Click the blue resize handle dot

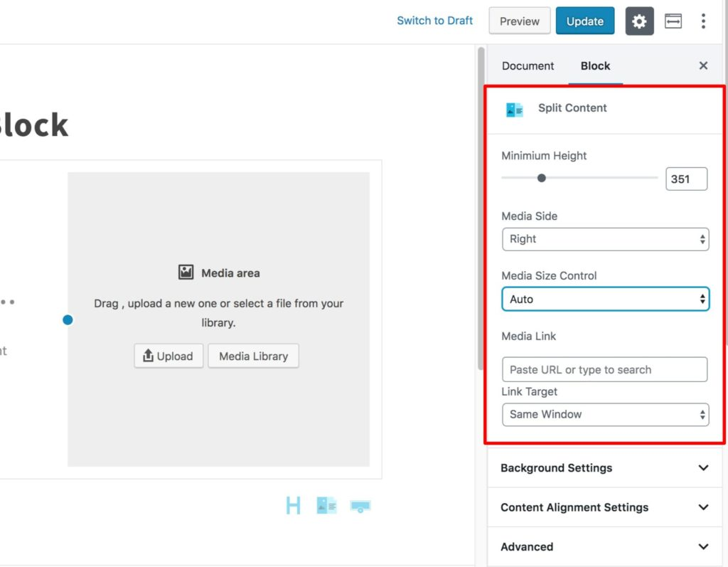(68, 320)
